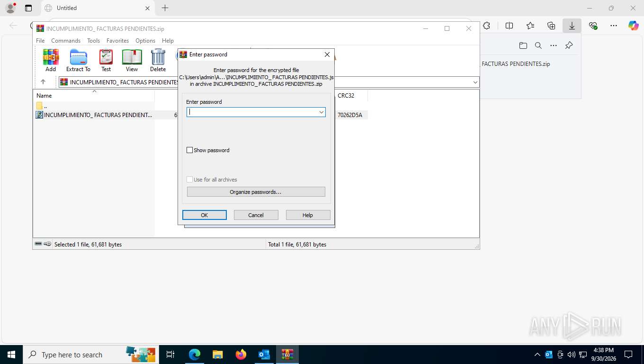The width and height of the screenshot is (644, 364).
Task: Click the Help button in password dialog
Action: [x=308, y=215]
